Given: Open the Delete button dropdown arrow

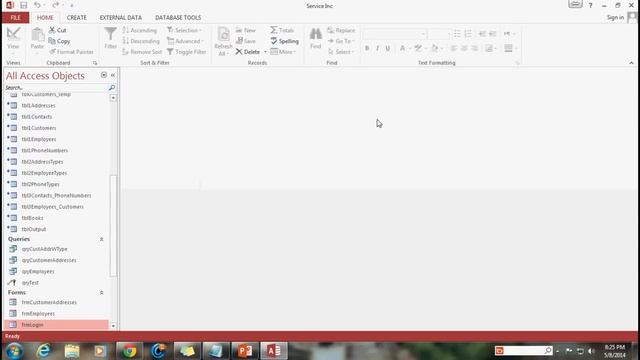Looking at the screenshot, I should (265, 52).
